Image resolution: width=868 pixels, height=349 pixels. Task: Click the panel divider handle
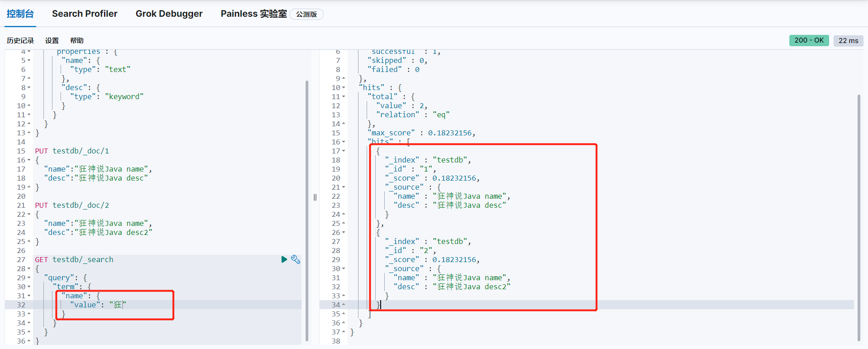[x=315, y=197]
